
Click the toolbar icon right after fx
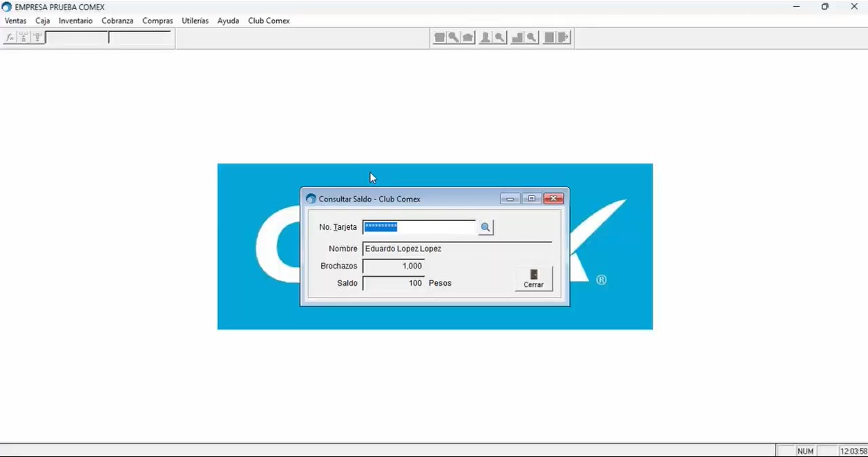click(23, 38)
